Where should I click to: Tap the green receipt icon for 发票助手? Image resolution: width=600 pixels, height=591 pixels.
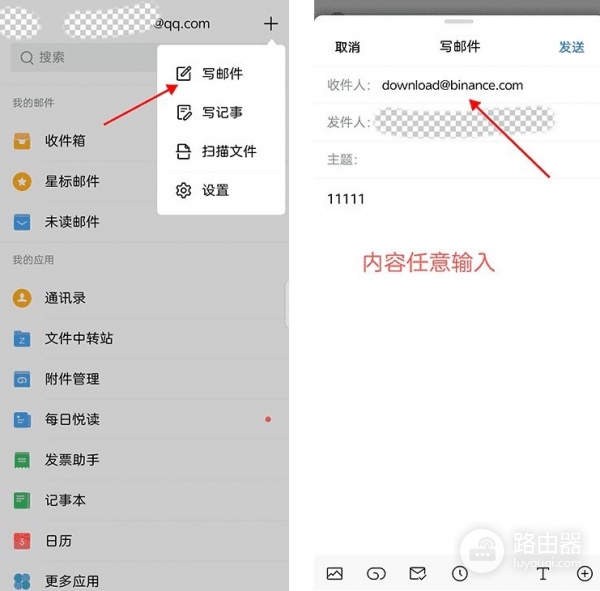click(x=22, y=460)
